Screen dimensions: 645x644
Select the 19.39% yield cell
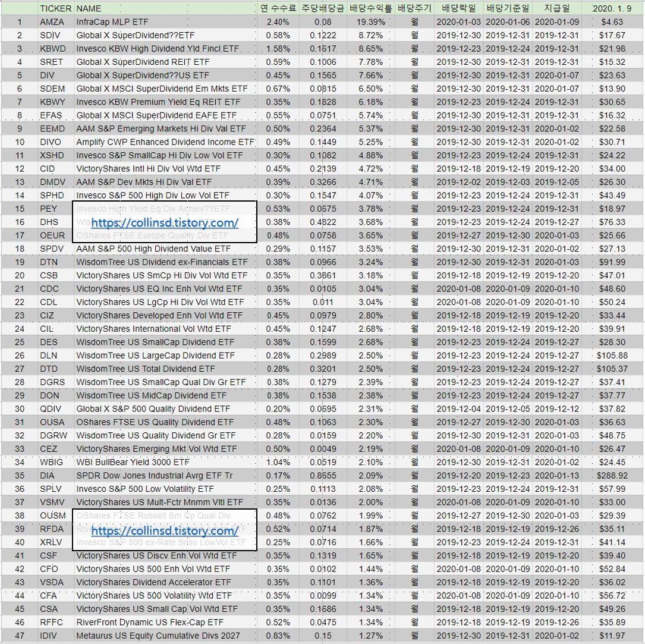pos(372,22)
